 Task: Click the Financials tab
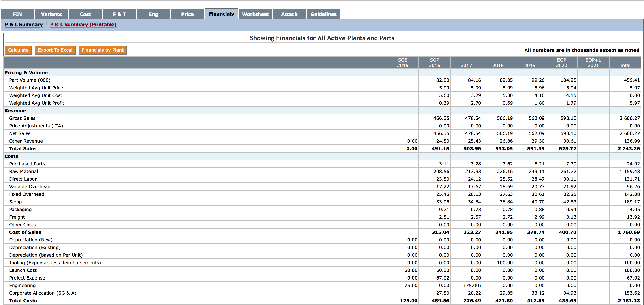(x=221, y=14)
